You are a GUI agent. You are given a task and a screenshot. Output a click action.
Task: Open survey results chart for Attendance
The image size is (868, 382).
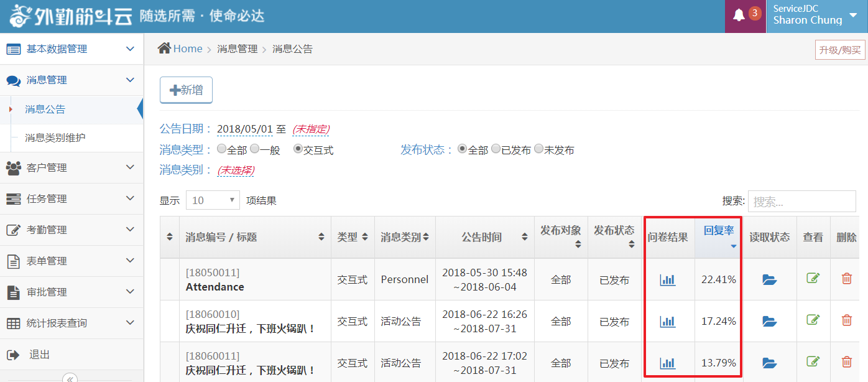pyautogui.click(x=668, y=280)
